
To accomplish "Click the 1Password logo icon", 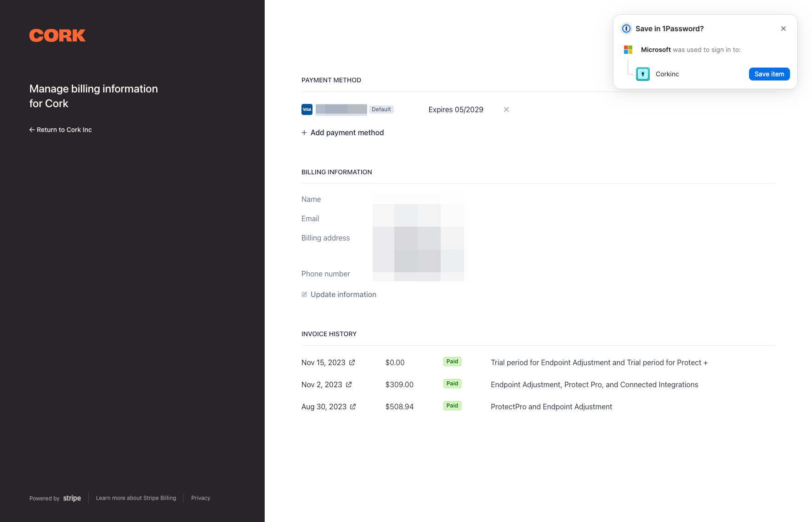I will 626,29.
